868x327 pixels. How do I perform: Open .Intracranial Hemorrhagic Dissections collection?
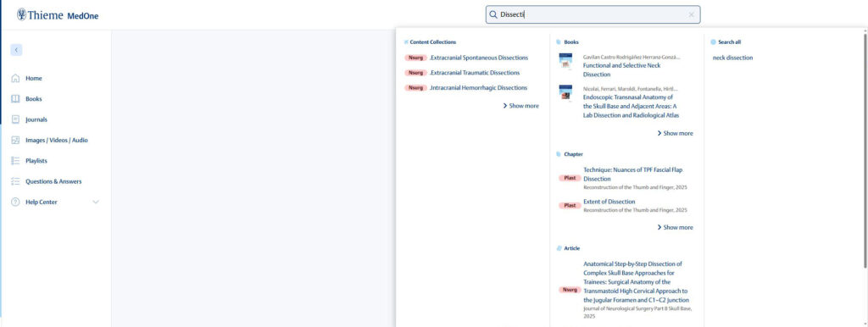(478, 87)
